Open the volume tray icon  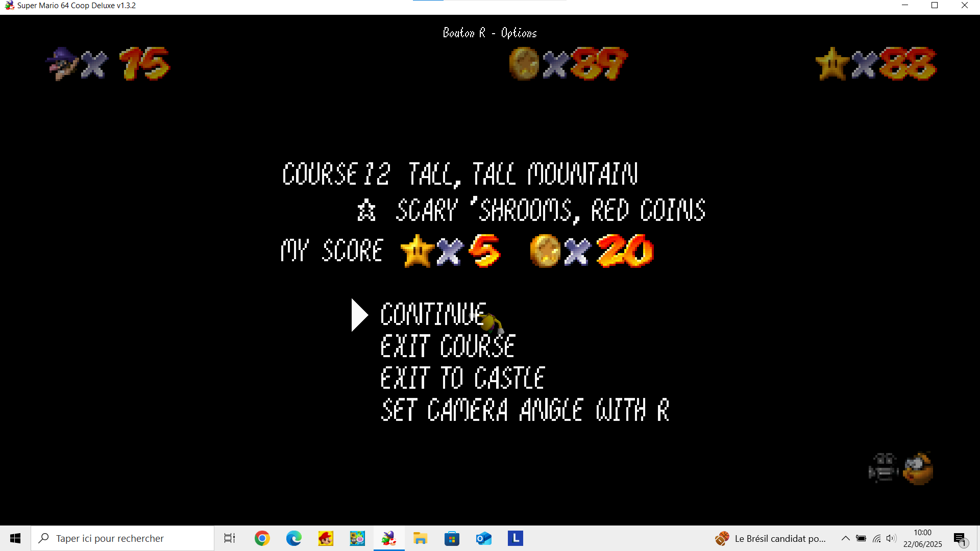(x=891, y=538)
